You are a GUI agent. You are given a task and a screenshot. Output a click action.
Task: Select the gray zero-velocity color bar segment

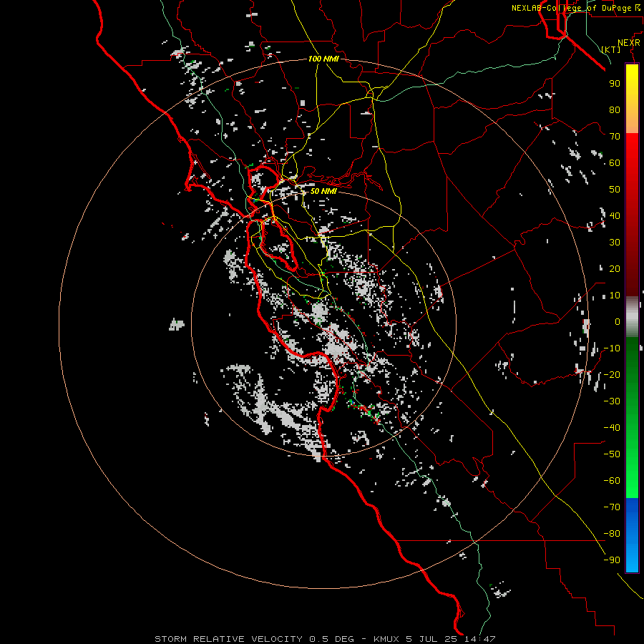point(632,316)
